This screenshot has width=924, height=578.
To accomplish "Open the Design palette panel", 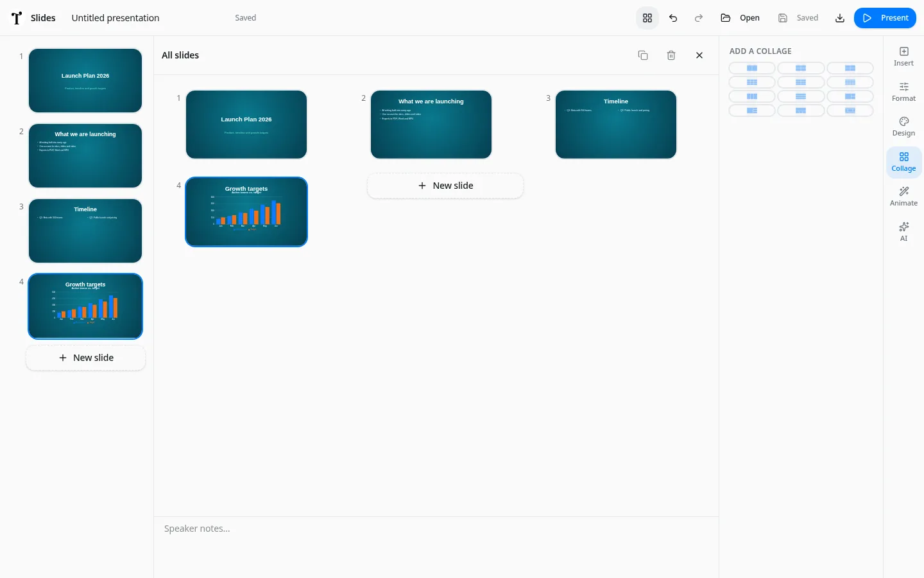I will click(x=903, y=127).
